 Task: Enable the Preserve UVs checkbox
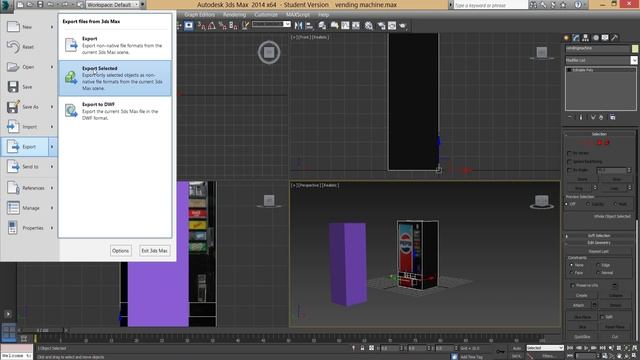573,286
